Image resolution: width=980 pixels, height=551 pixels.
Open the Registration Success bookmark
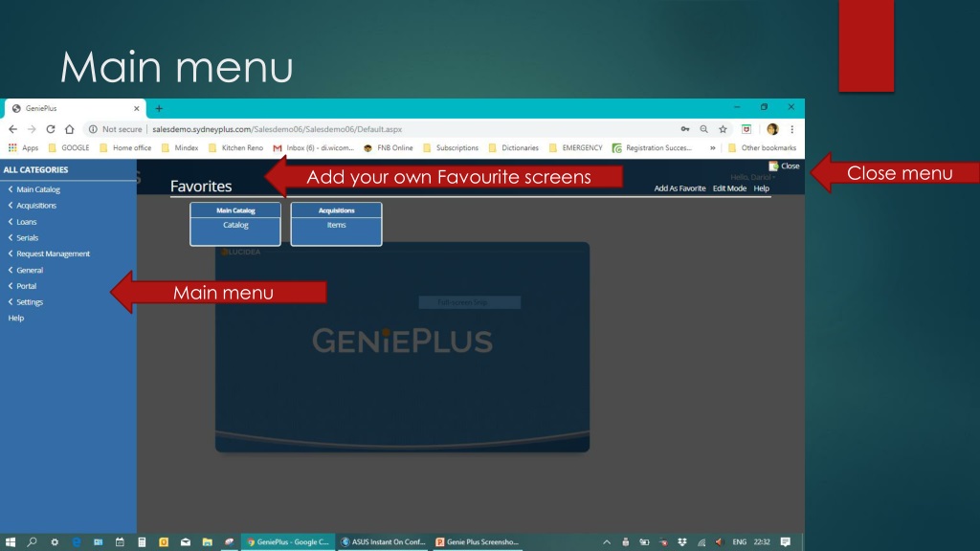click(x=652, y=148)
